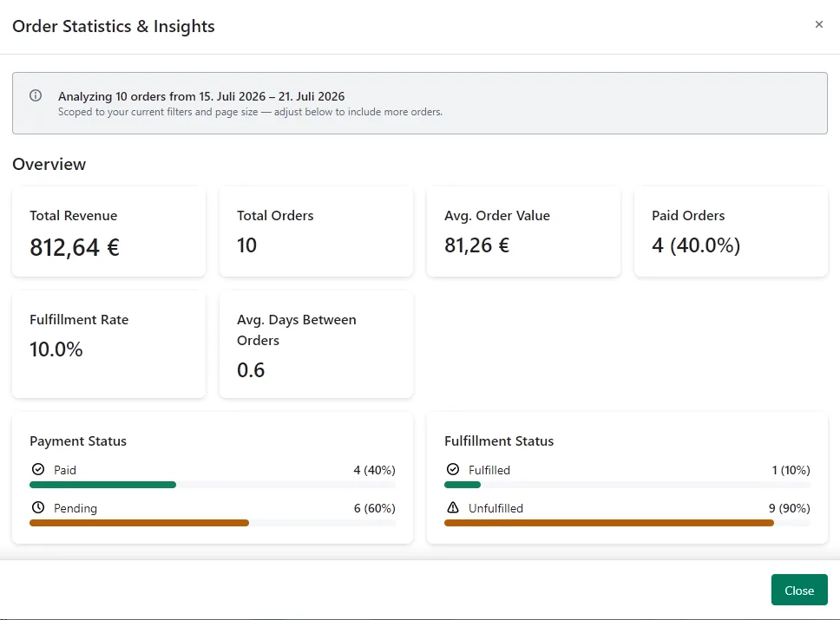Click the Total Orders card label

point(275,215)
